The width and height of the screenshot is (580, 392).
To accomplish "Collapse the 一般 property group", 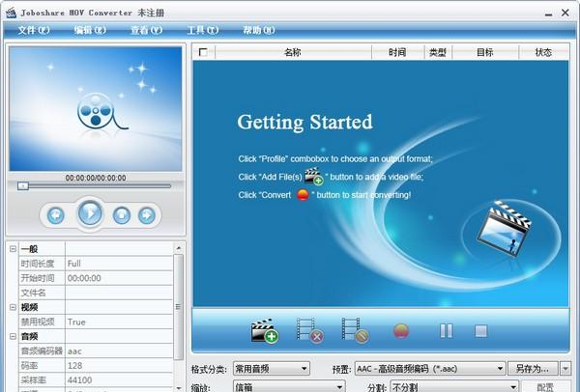I will 13,249.
